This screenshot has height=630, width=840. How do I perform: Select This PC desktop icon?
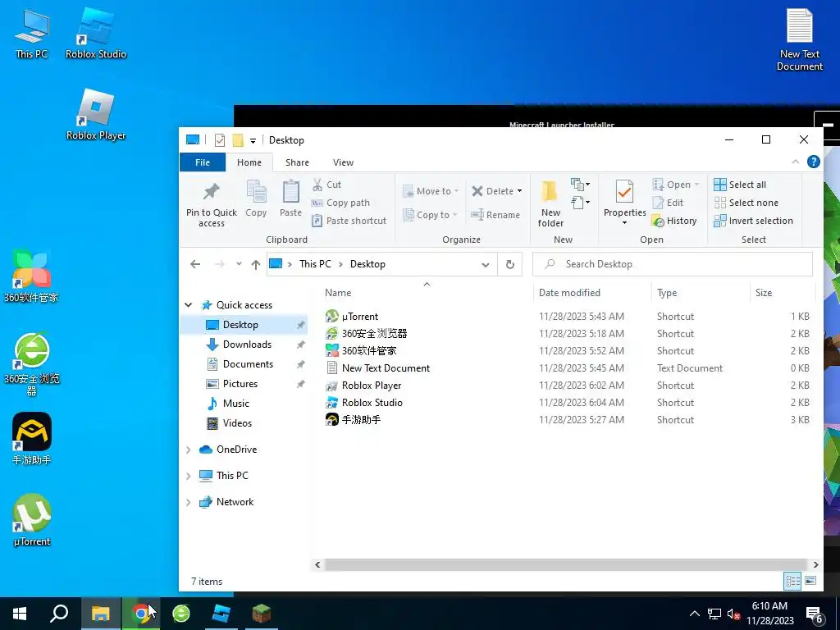(32, 33)
